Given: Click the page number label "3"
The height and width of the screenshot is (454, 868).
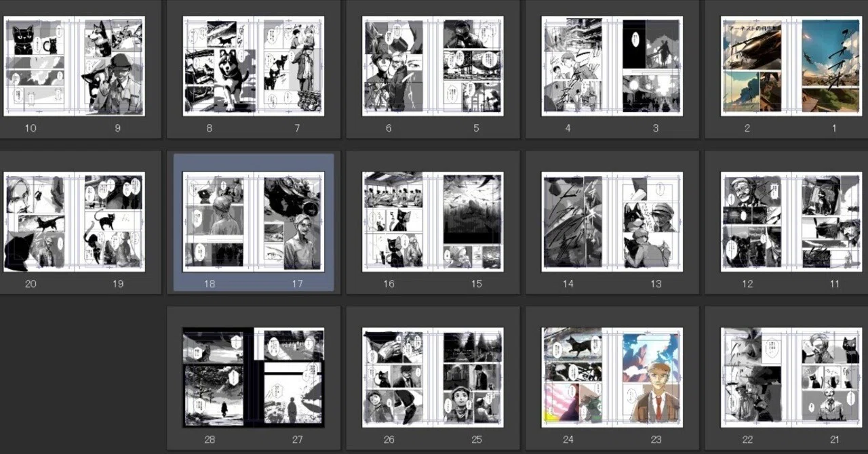Looking at the screenshot, I should [x=655, y=128].
